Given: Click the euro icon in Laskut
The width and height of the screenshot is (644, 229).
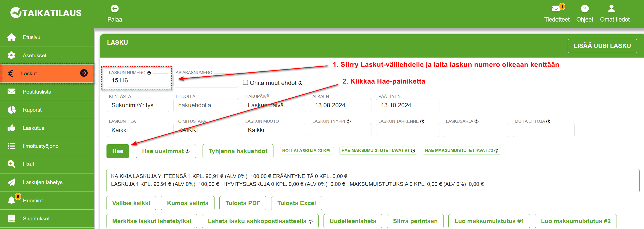Looking at the screenshot, I should [11, 74].
